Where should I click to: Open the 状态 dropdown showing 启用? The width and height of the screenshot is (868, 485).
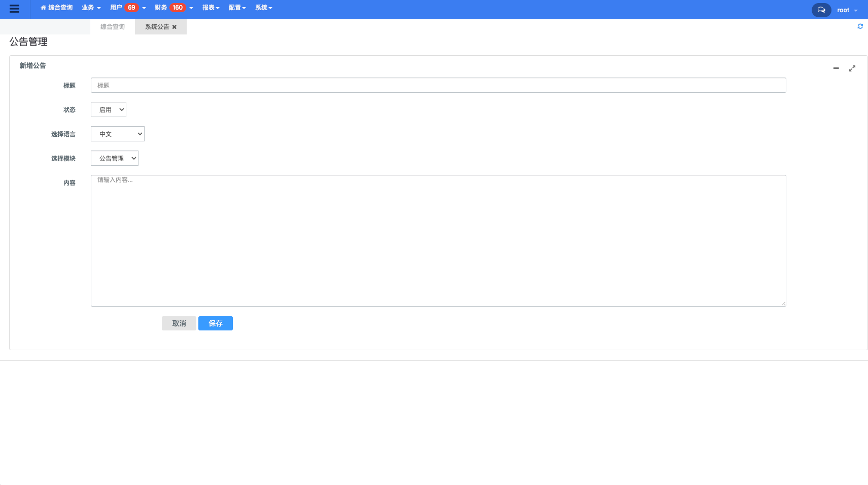[x=109, y=109]
